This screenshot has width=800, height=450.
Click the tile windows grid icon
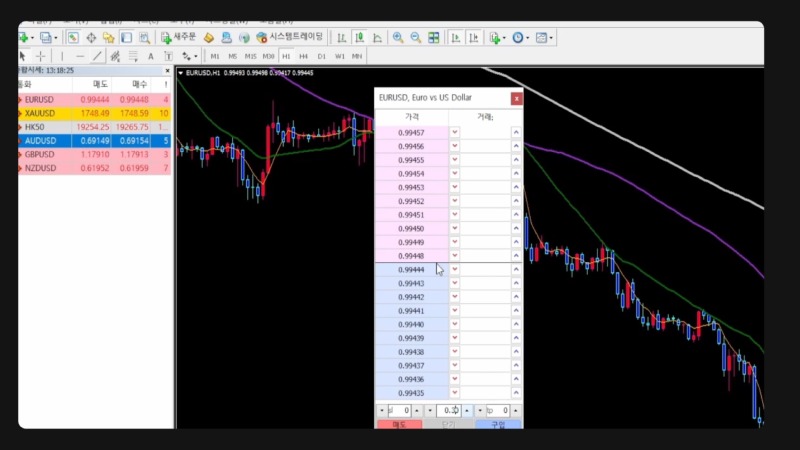pos(434,38)
